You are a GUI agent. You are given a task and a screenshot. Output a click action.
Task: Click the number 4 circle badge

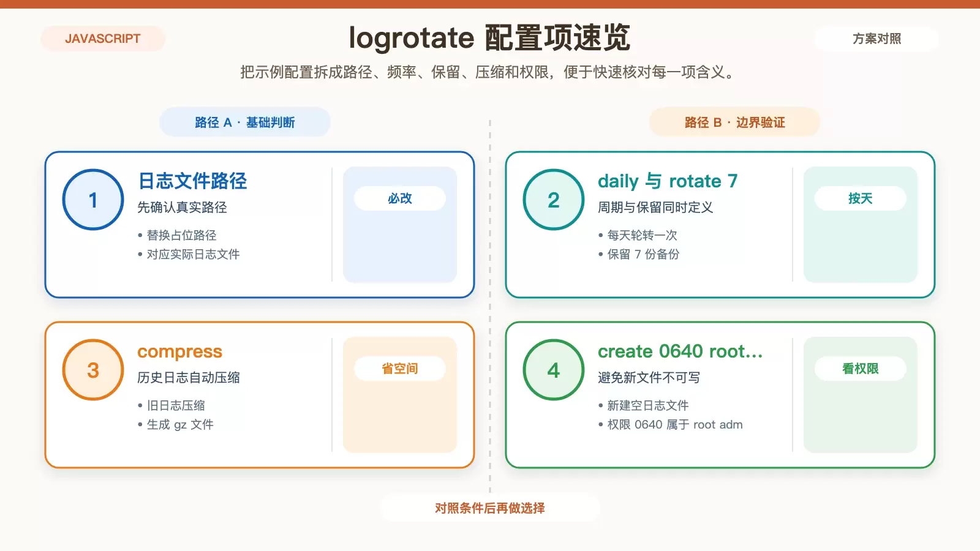click(554, 370)
